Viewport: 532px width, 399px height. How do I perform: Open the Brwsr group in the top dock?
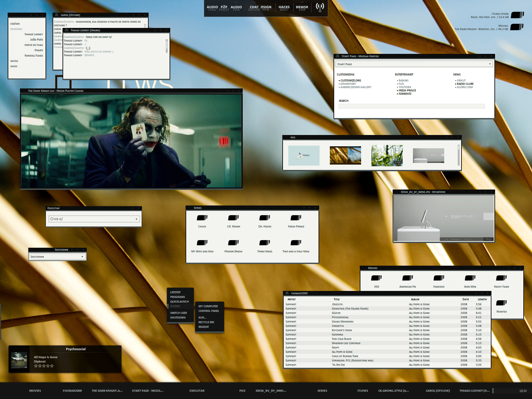(x=302, y=7)
